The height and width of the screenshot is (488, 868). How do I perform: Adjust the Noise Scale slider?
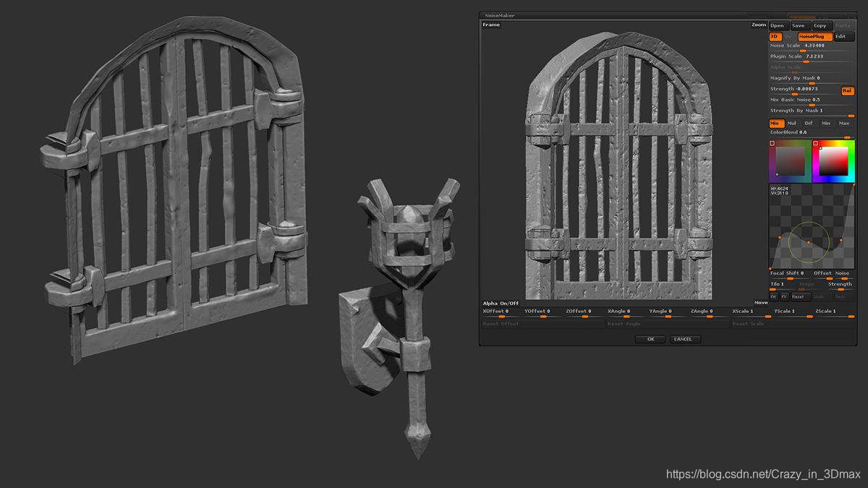[810, 48]
